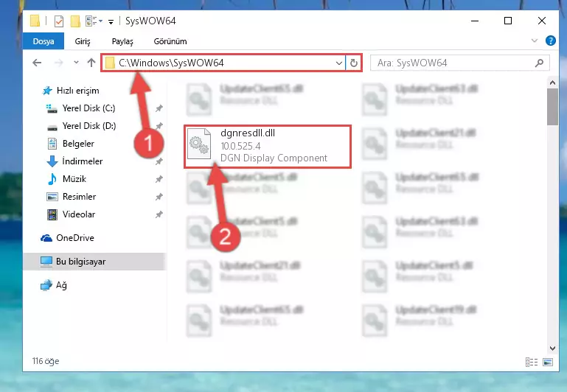Open the Explorer help icon
Viewport: 567px width, 392px height.
pos(550,41)
